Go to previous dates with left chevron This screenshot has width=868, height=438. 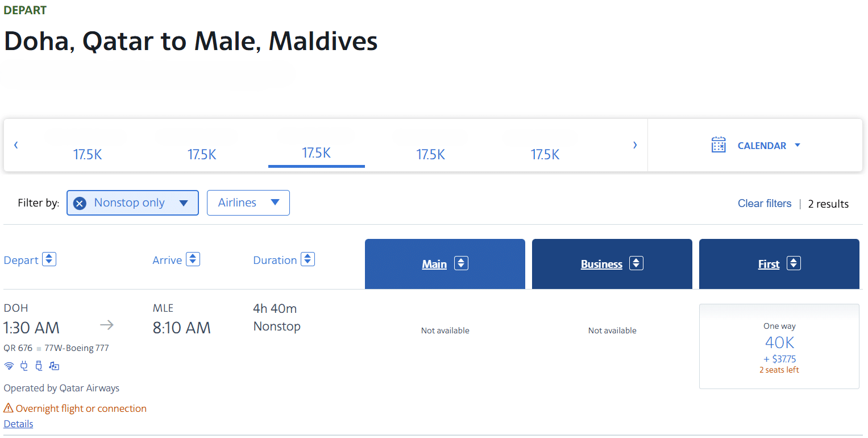16,145
